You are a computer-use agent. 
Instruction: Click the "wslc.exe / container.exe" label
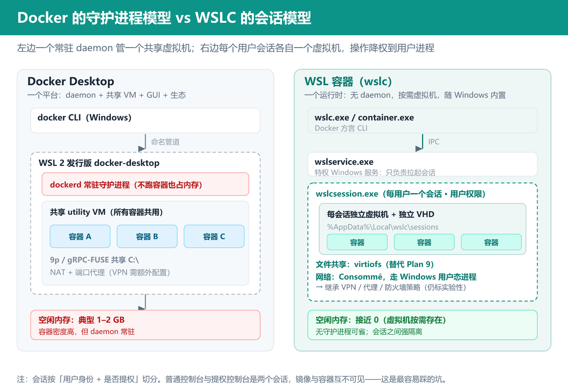click(364, 117)
